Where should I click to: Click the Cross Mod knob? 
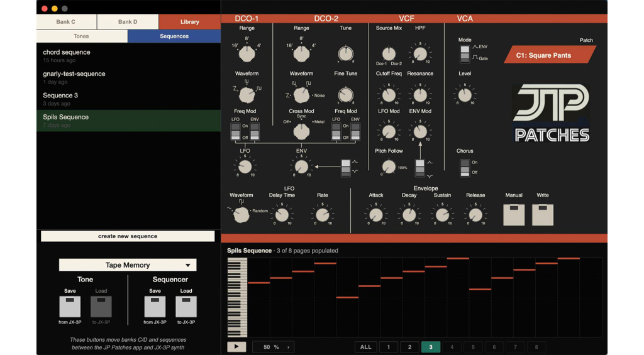point(301,132)
